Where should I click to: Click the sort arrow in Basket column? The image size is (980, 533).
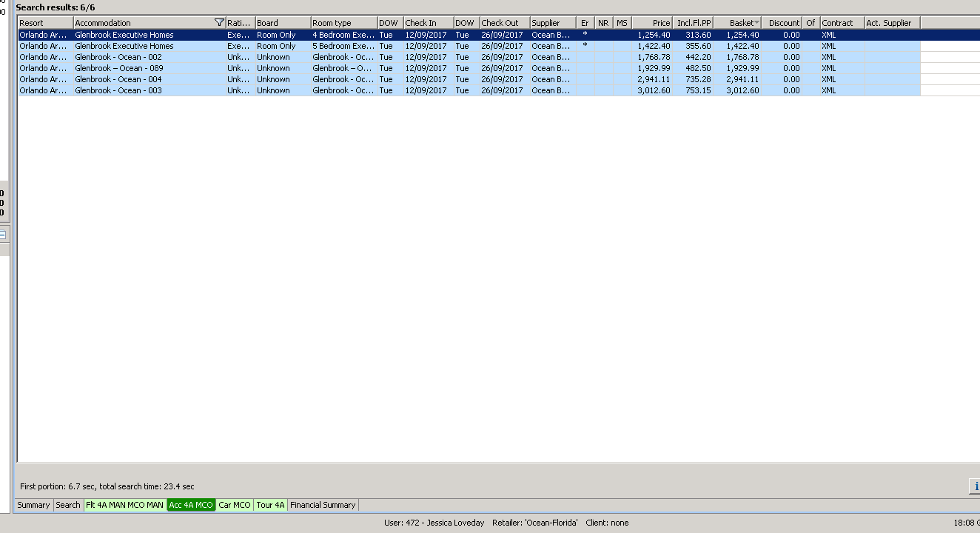756,23
